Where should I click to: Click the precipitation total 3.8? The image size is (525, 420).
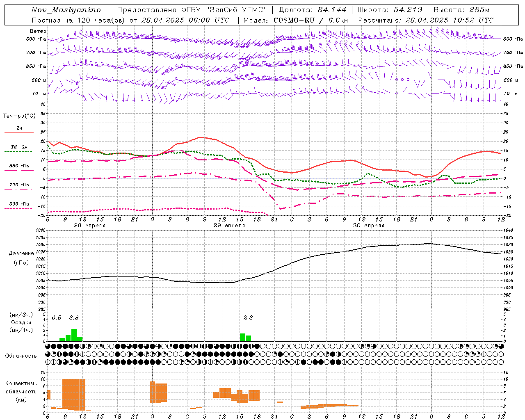pos(74,317)
